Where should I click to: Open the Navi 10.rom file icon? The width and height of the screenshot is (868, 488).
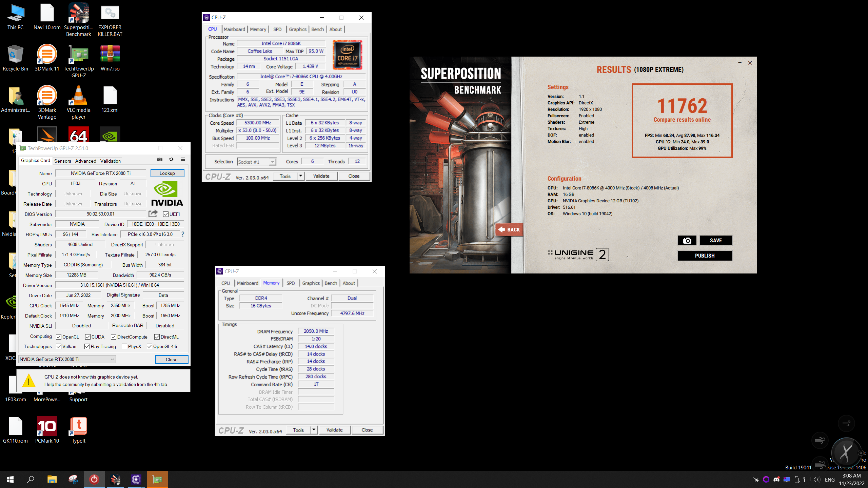[47, 17]
